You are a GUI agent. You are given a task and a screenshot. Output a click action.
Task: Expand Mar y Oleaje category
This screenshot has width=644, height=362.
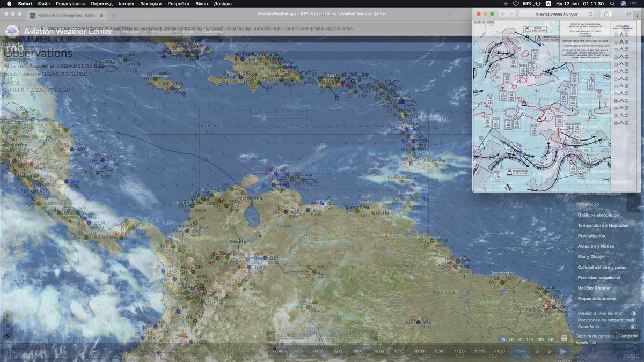(x=592, y=257)
